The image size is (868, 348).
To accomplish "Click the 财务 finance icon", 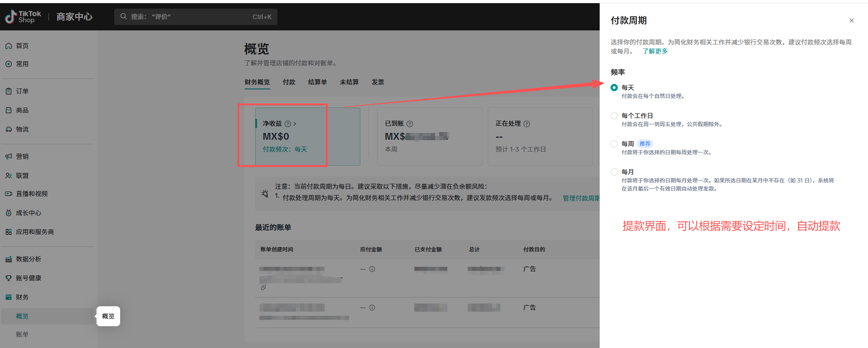I will [9, 297].
